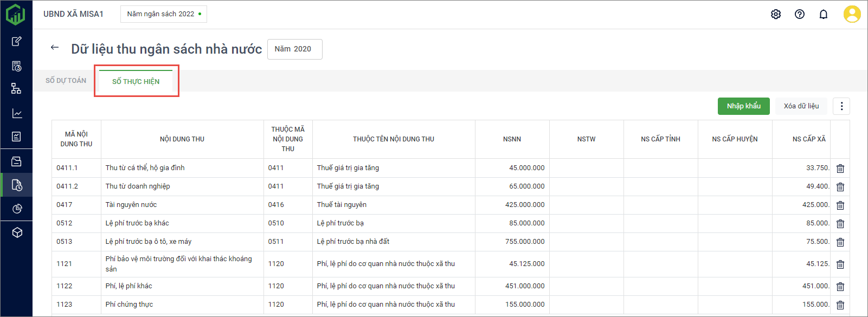
Task: Open the cube icon in sidebar
Action: (16, 232)
